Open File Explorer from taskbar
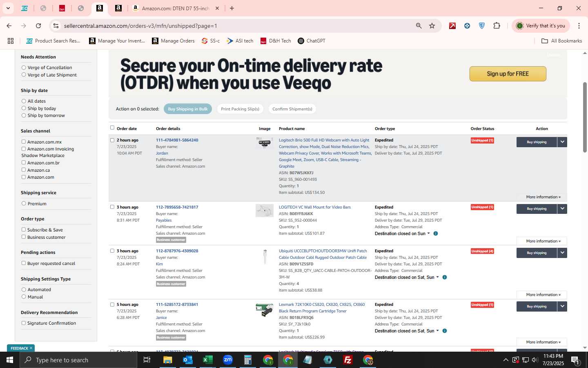Screen dimensions: 588x368 coord(167,360)
